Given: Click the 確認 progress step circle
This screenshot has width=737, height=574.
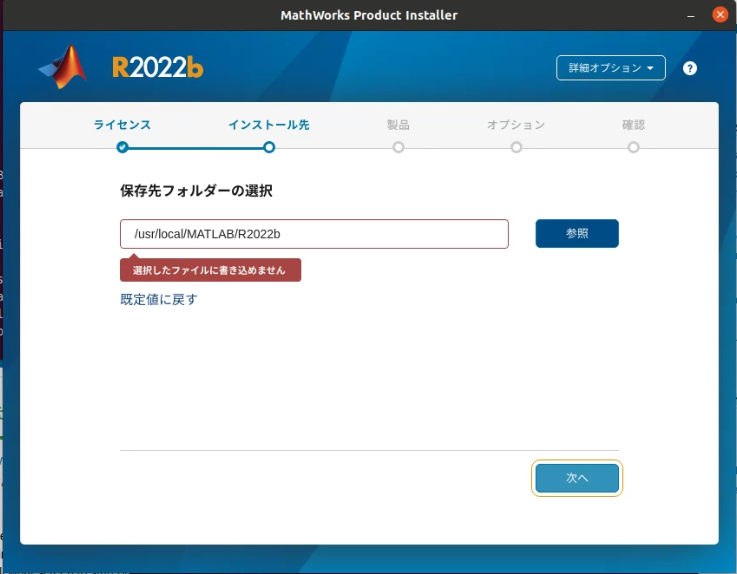Looking at the screenshot, I should coord(634,148).
